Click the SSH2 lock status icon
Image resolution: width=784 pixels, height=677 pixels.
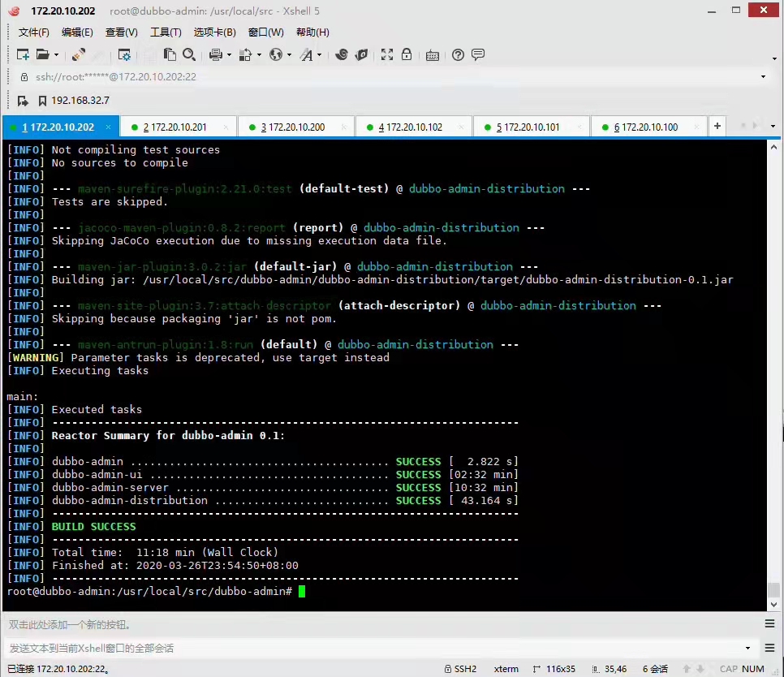[448, 669]
